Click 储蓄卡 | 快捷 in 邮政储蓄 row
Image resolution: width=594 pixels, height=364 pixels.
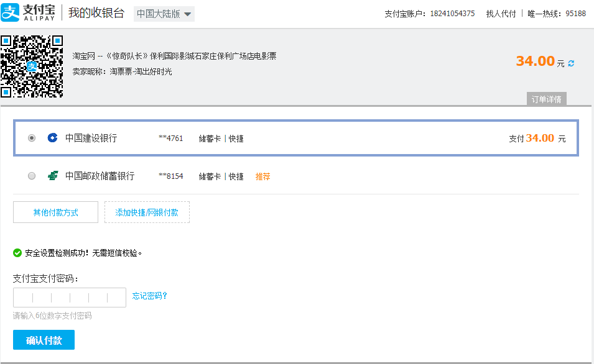pos(221,176)
